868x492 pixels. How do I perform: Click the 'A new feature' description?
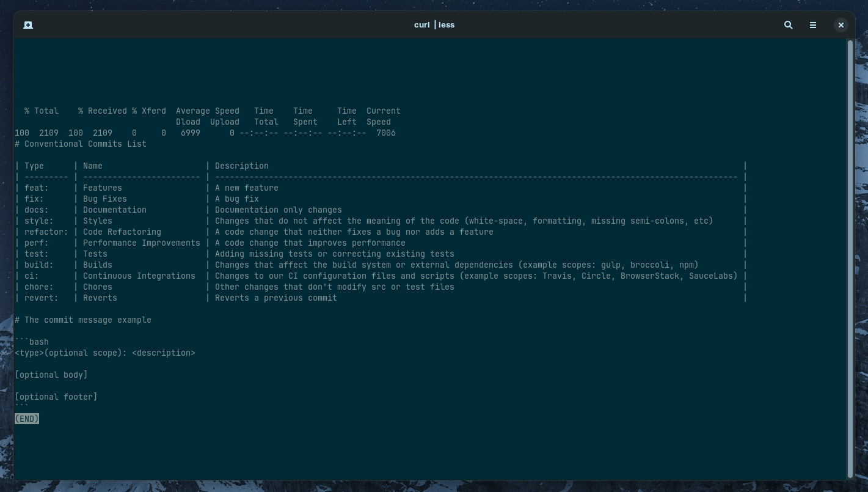click(247, 188)
